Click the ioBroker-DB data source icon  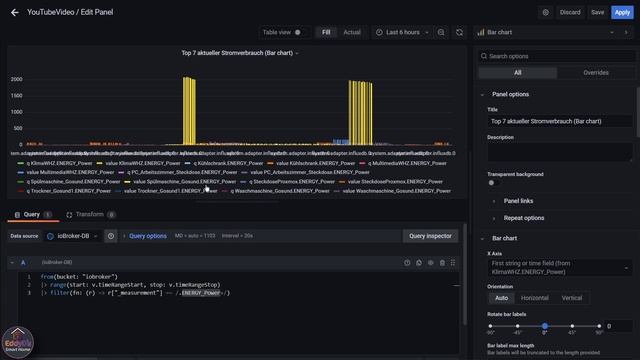tap(50, 236)
